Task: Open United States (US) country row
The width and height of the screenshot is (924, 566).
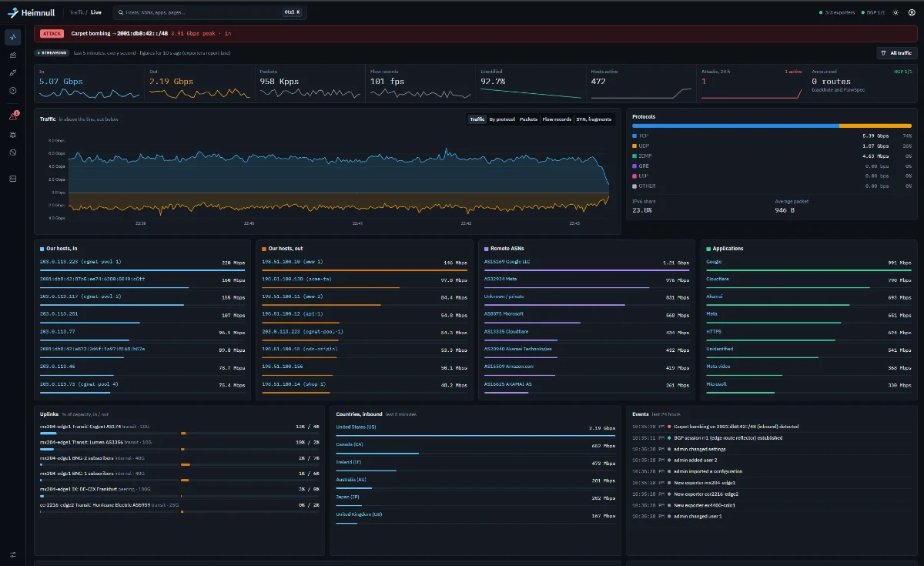Action: pos(476,429)
